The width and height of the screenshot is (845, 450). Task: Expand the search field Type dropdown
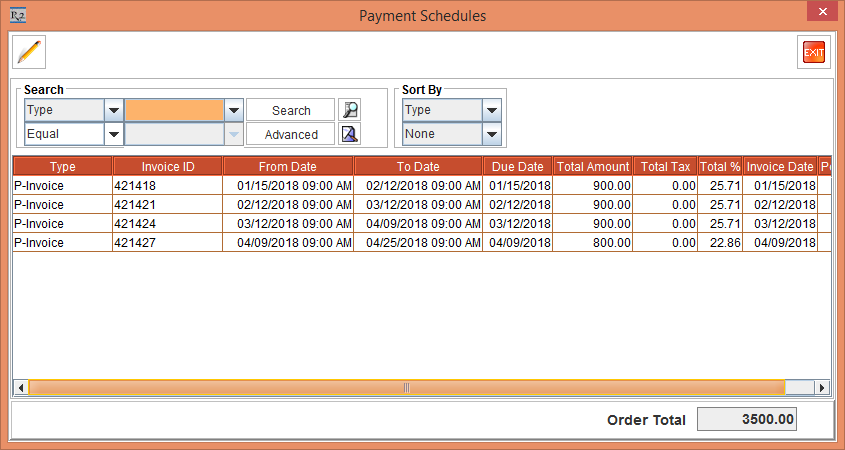click(x=113, y=110)
